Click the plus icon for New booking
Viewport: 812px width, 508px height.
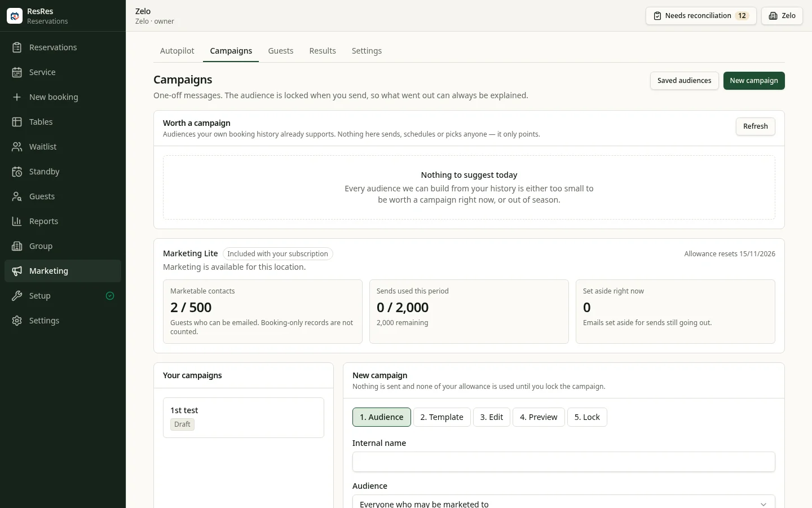[x=17, y=97]
